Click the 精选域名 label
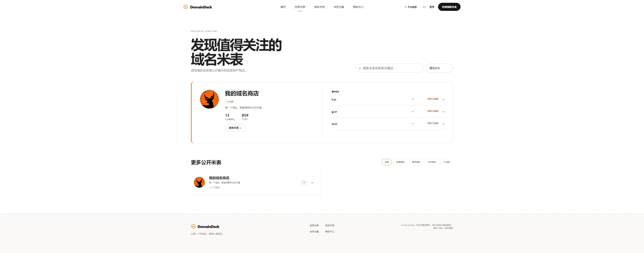Viewport: 644px width, 253px height. (335, 92)
